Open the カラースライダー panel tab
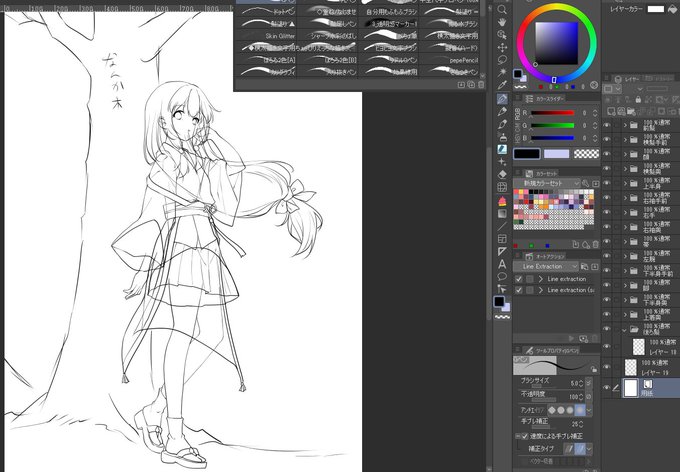 [x=545, y=99]
